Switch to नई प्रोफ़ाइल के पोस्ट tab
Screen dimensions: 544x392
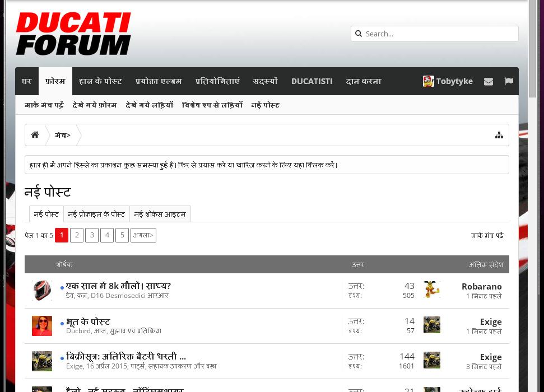(x=96, y=214)
